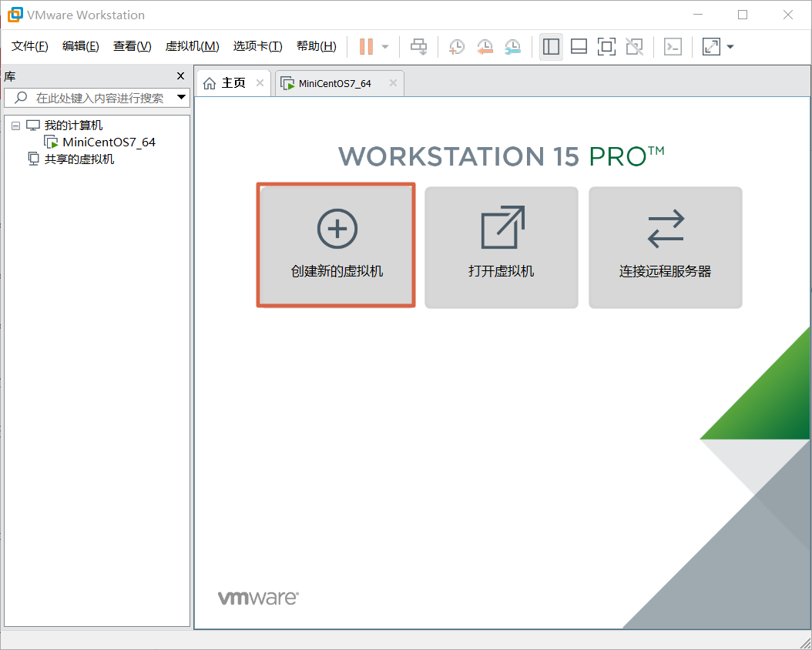Open the 选项卡(T) menu
Screen dimensions: 812x650
[257, 46]
